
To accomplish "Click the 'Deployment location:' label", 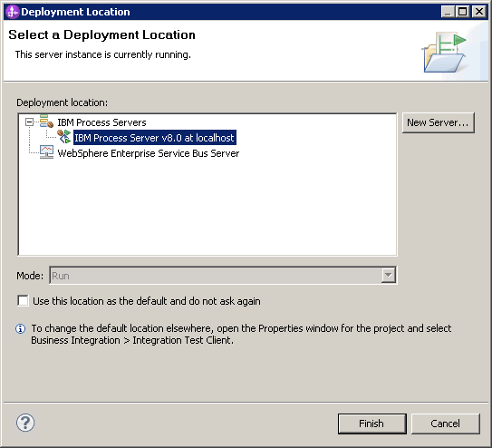I will tap(62, 102).
